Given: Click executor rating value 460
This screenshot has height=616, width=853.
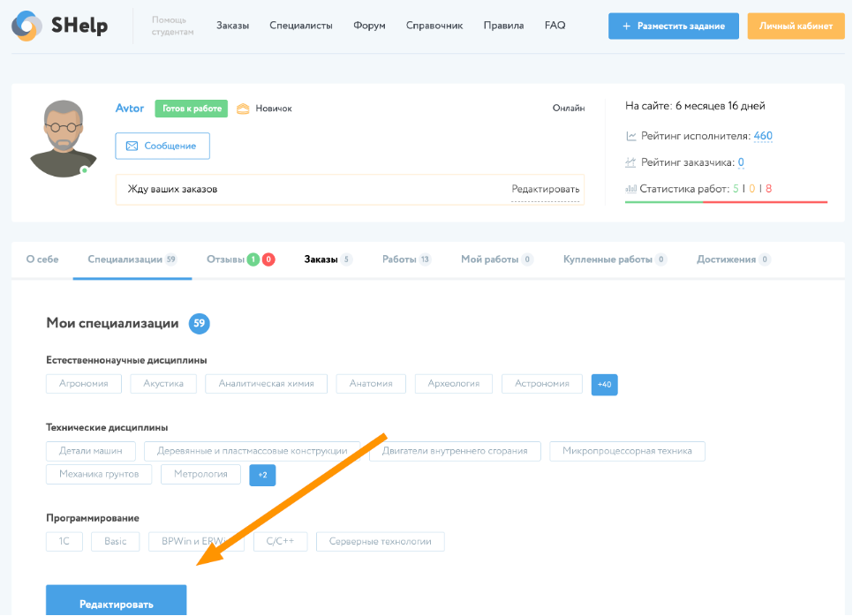Looking at the screenshot, I should (763, 136).
